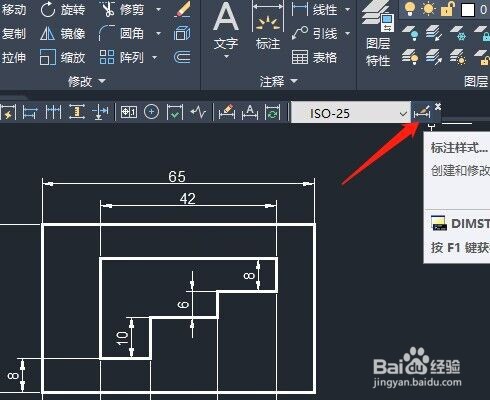Click the Offset tool icon
Screen dimensions: 490x400
coord(183,57)
